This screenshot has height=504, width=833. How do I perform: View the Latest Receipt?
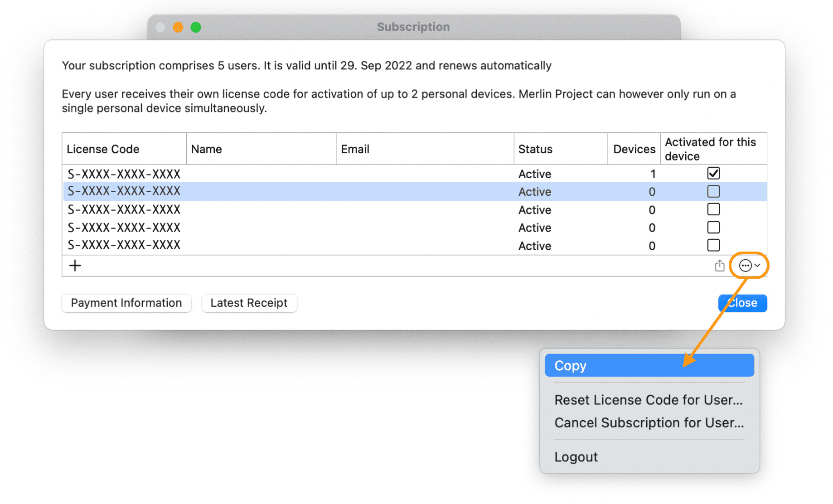coord(249,303)
